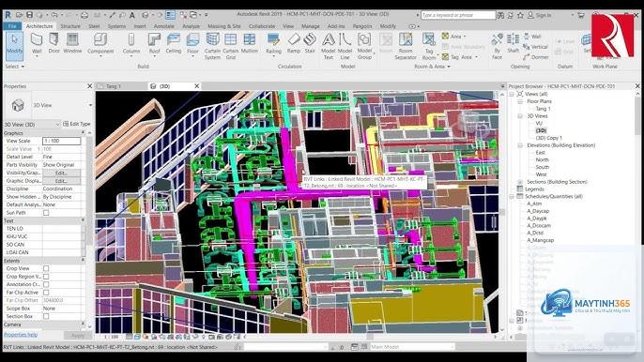Click Sign In in title bar
The image size is (644, 362).
(x=539, y=15)
